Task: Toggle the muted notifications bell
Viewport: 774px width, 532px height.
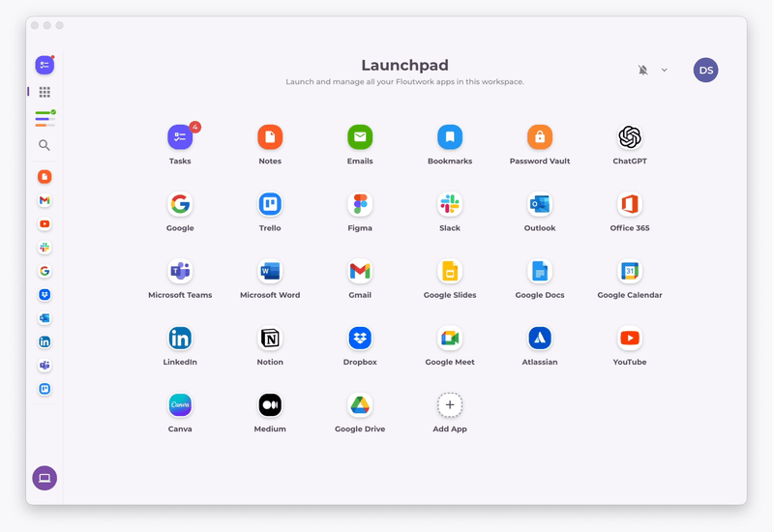Action: (642, 70)
